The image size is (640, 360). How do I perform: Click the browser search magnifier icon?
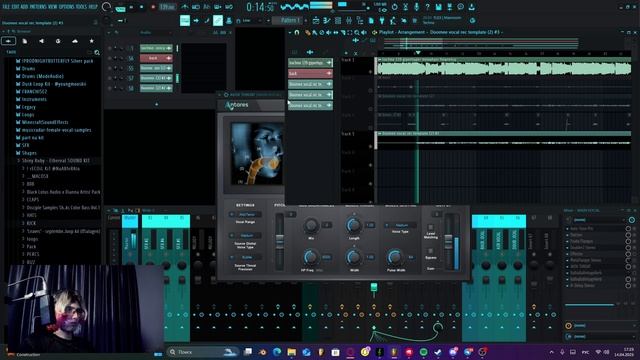(97, 52)
